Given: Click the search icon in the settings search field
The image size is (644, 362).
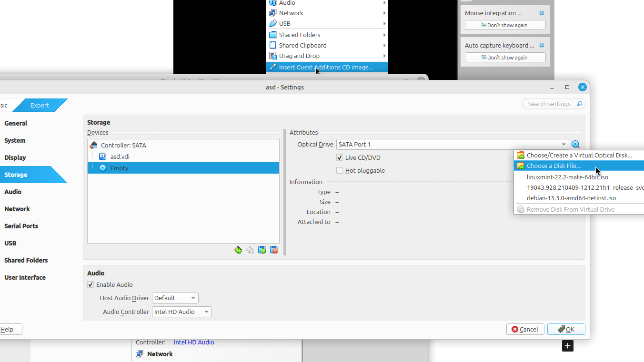Looking at the screenshot, I should pyautogui.click(x=579, y=104).
